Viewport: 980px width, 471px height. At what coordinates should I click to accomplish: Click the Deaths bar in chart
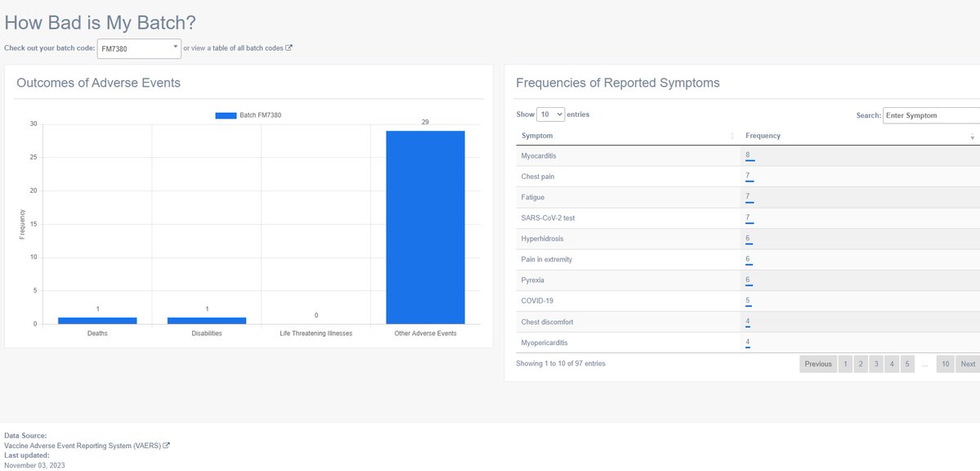pyautogui.click(x=97, y=321)
